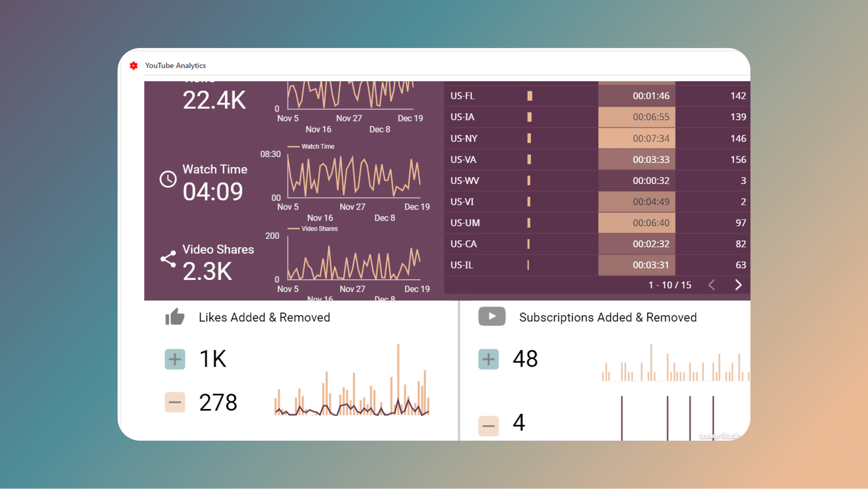The image size is (868, 489).
Task: Click the 1 - 10 / 15 pagination label
Action: click(670, 285)
